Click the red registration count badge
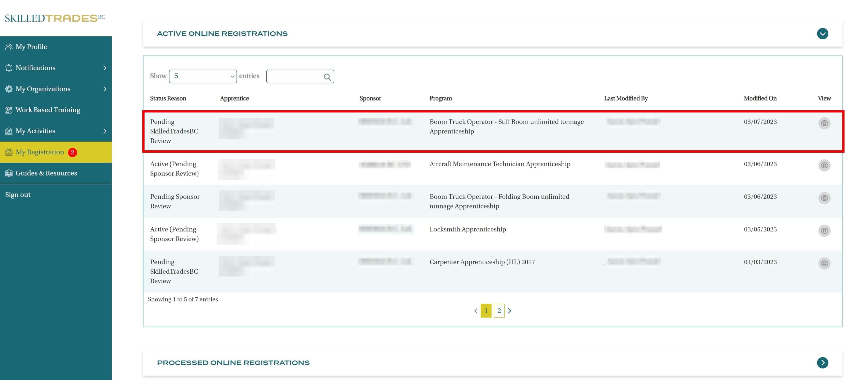This screenshot has height=380, width=868. [73, 152]
